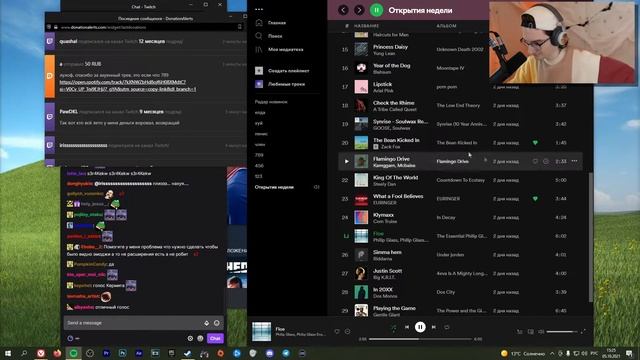640x360 pixels.
Task: Send message with purple Chat button
Action: click(215, 338)
